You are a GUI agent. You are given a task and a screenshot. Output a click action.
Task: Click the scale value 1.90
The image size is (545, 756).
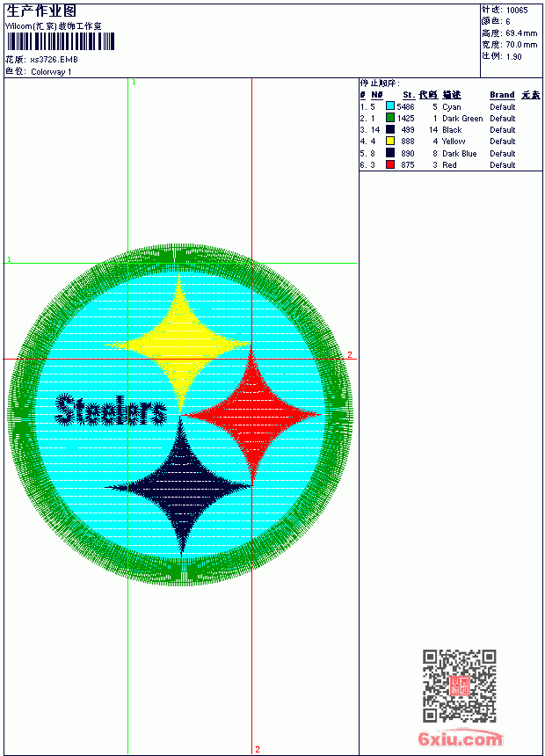click(x=513, y=56)
